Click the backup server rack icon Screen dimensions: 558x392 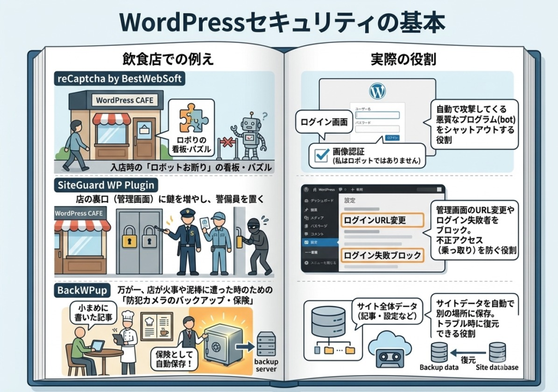pos(266,343)
